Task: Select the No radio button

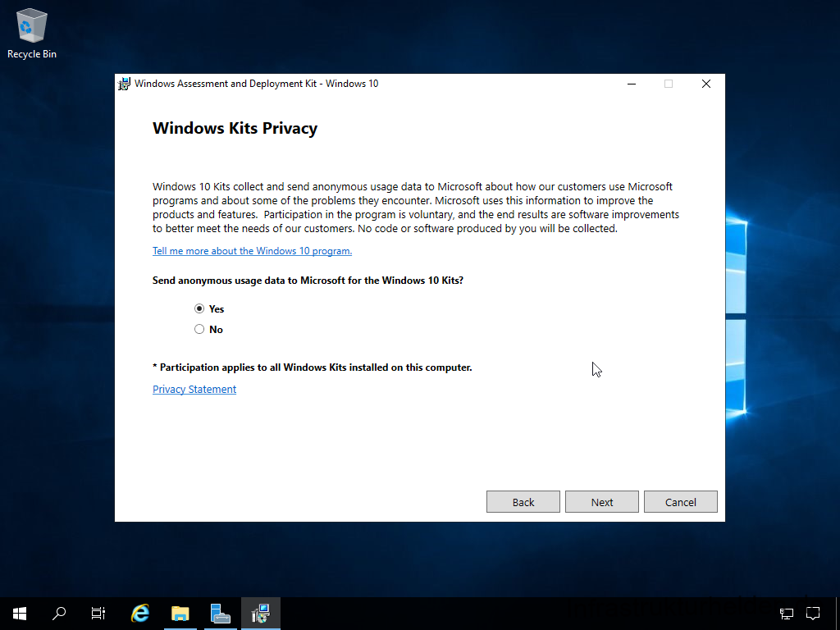Action: point(199,329)
